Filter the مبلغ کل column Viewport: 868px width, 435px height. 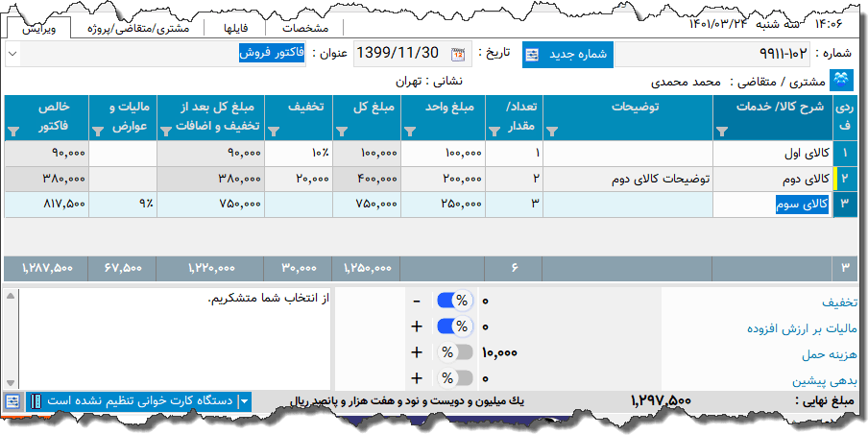point(342,132)
